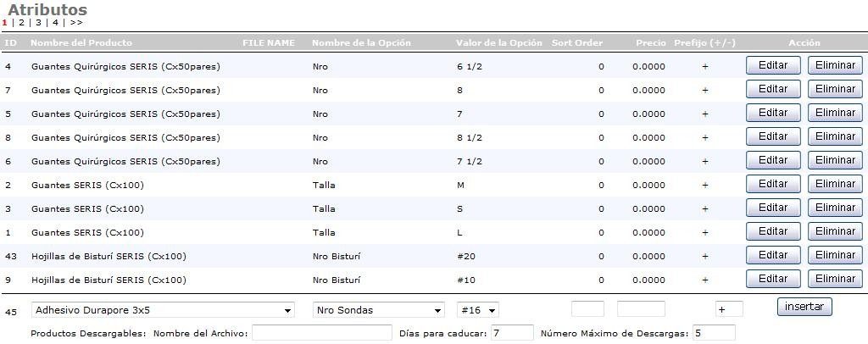Edit the Hojillas de Bisturí #20 attribute
868x344 pixels.
(773, 255)
